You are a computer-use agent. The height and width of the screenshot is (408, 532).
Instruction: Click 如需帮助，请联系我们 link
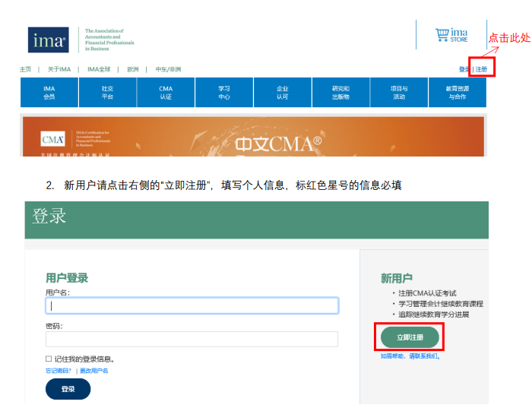(x=410, y=356)
